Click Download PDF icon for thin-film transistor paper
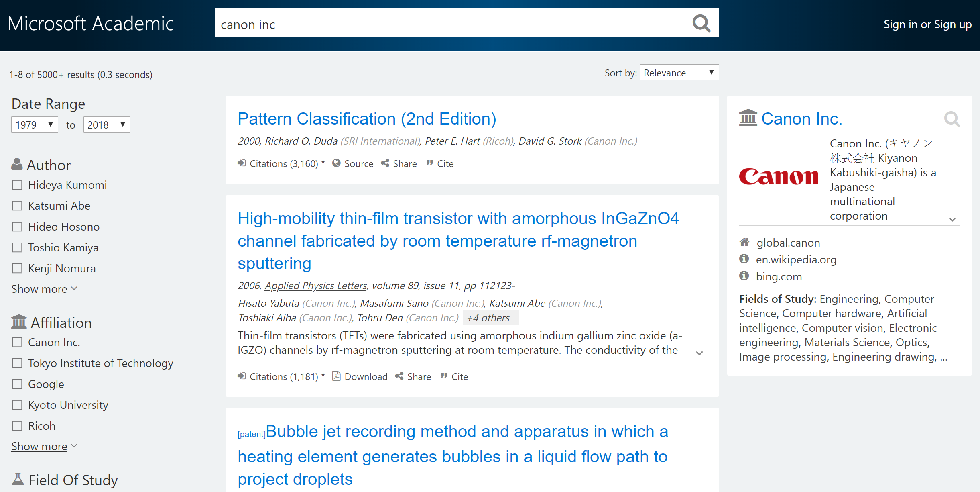 336,376
